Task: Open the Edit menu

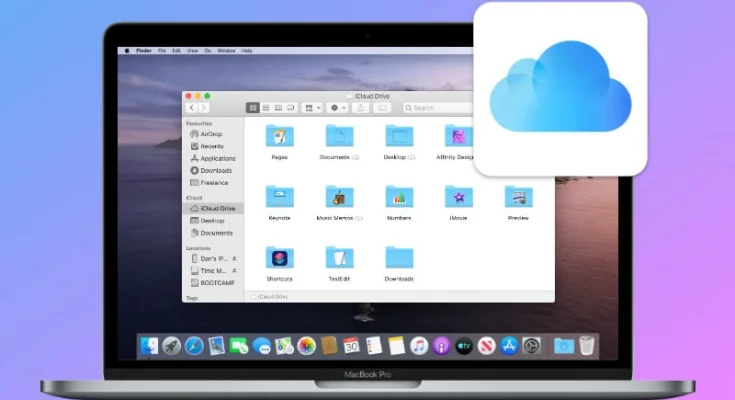Action: tap(176, 51)
